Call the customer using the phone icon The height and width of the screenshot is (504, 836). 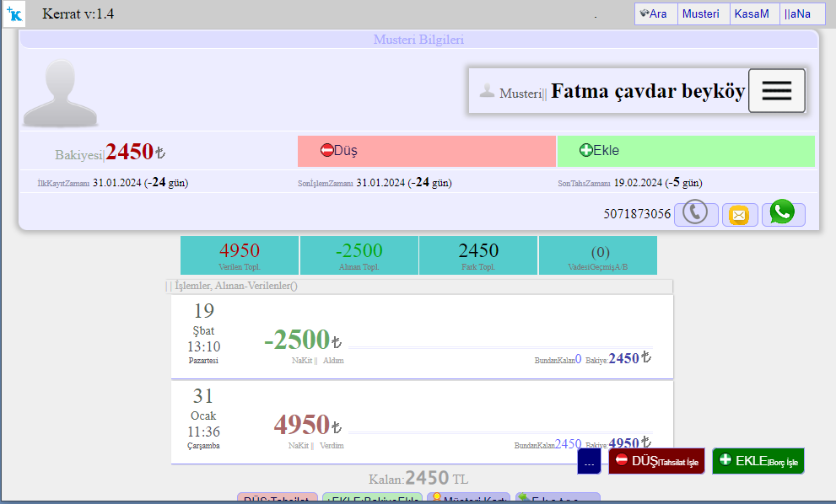(x=696, y=213)
